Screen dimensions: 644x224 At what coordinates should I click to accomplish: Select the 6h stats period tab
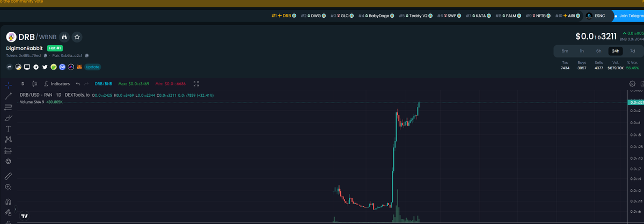598,51
